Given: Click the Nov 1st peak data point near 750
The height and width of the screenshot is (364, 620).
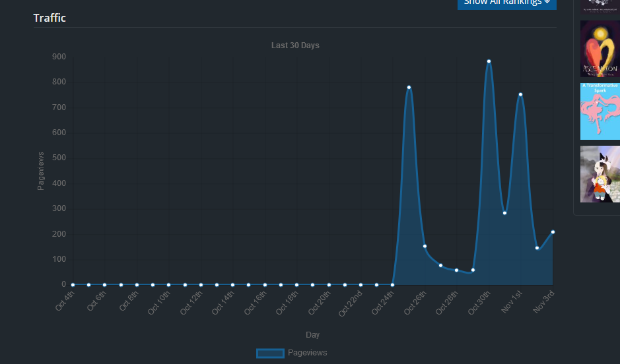Looking at the screenshot, I should pos(520,94).
